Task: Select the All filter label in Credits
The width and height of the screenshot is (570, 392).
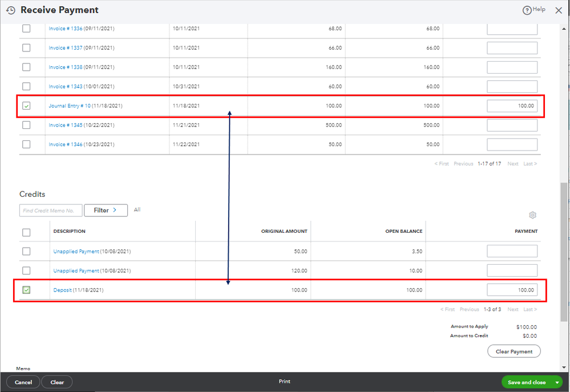Action: (x=137, y=209)
